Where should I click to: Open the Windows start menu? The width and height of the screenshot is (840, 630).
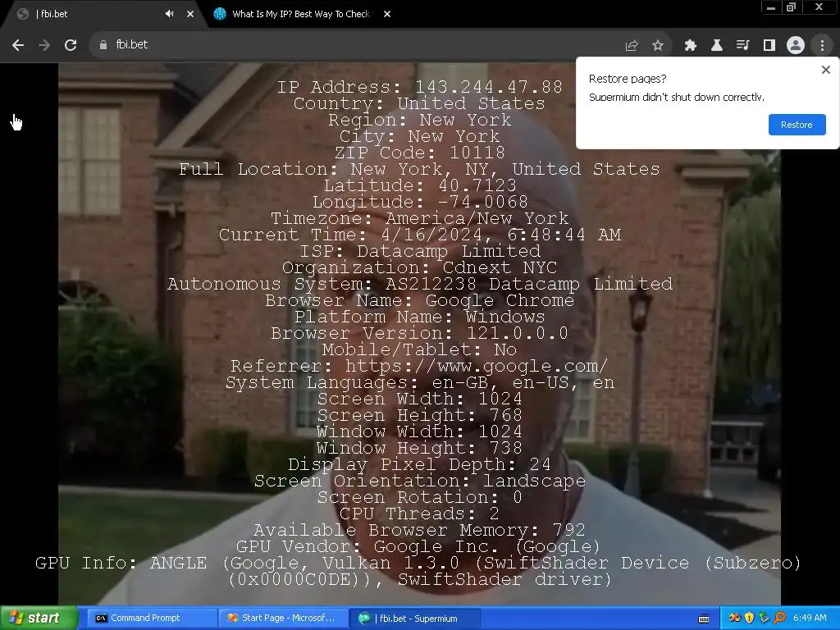(38, 619)
